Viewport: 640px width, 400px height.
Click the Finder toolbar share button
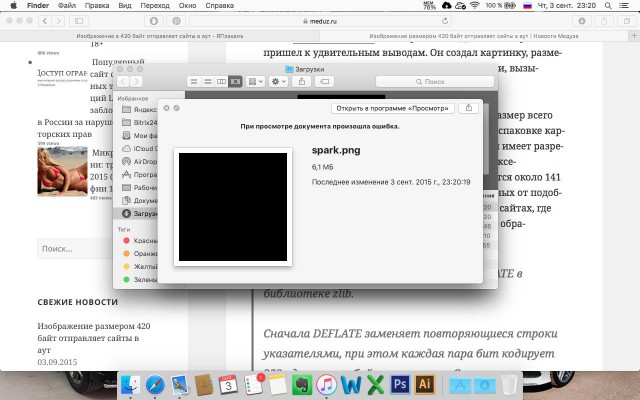(302, 82)
